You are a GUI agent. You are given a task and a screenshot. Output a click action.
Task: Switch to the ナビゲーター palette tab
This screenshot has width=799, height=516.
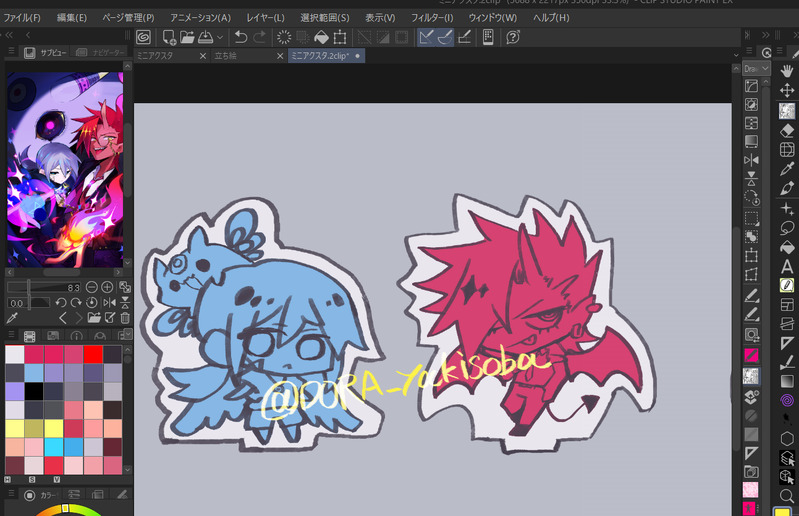(x=100, y=52)
